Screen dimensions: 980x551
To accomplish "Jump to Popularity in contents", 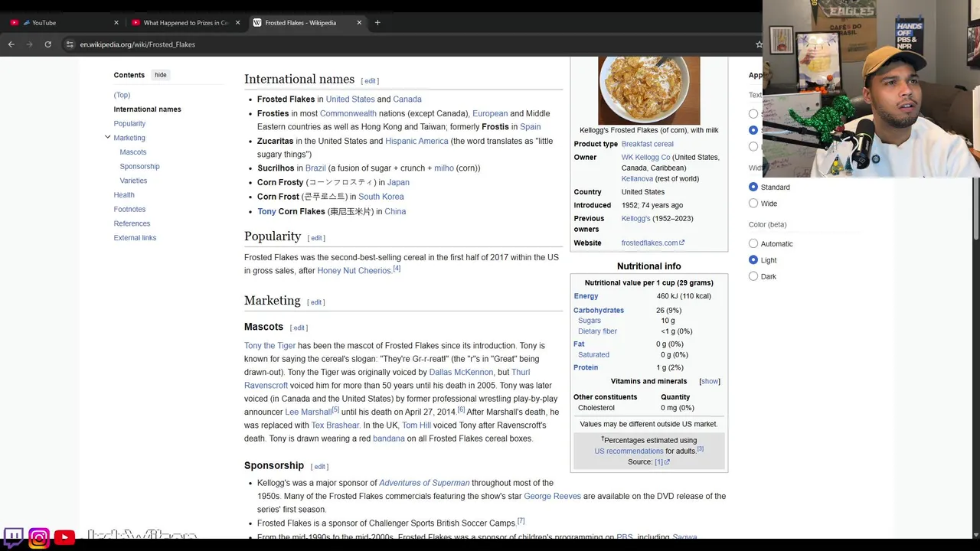I will [129, 123].
